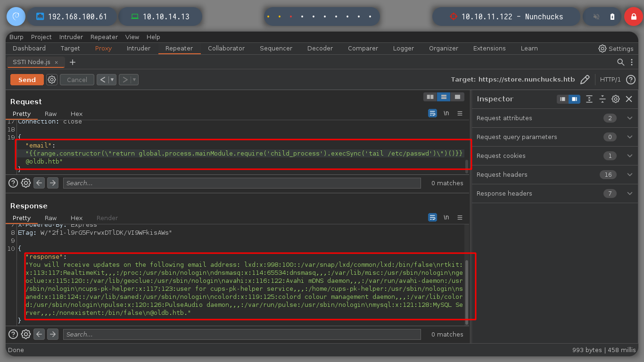Show non-printable chars in Response (\n)

446,218
